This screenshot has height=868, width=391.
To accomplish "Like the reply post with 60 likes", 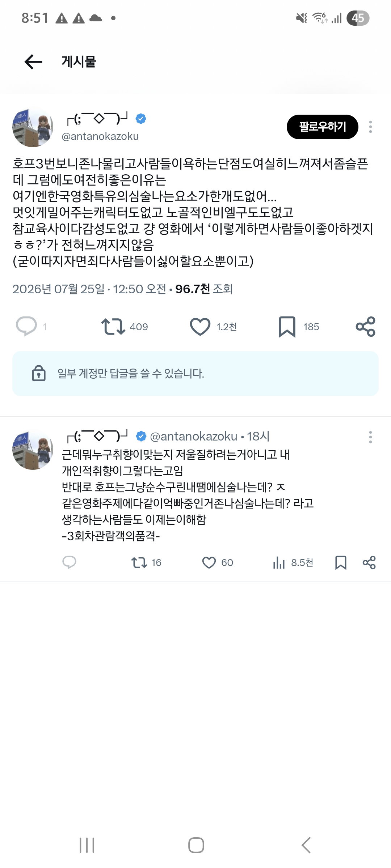I will tap(209, 562).
